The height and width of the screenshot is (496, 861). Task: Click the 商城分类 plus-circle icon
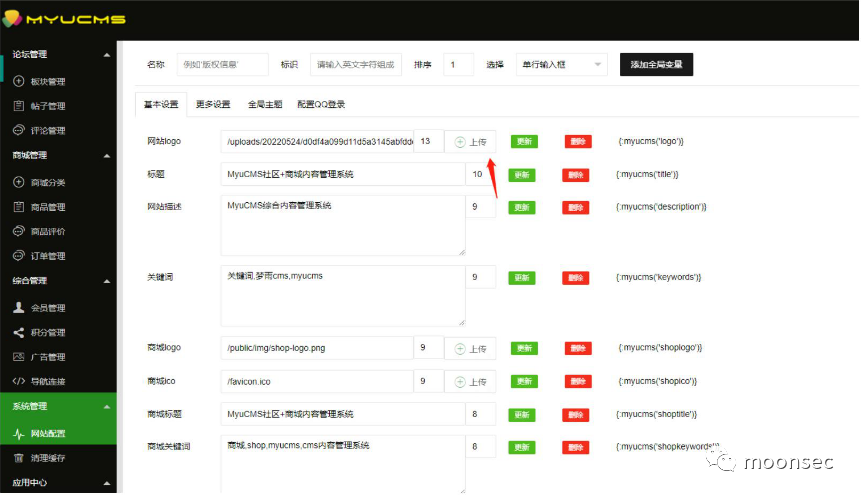(19, 182)
